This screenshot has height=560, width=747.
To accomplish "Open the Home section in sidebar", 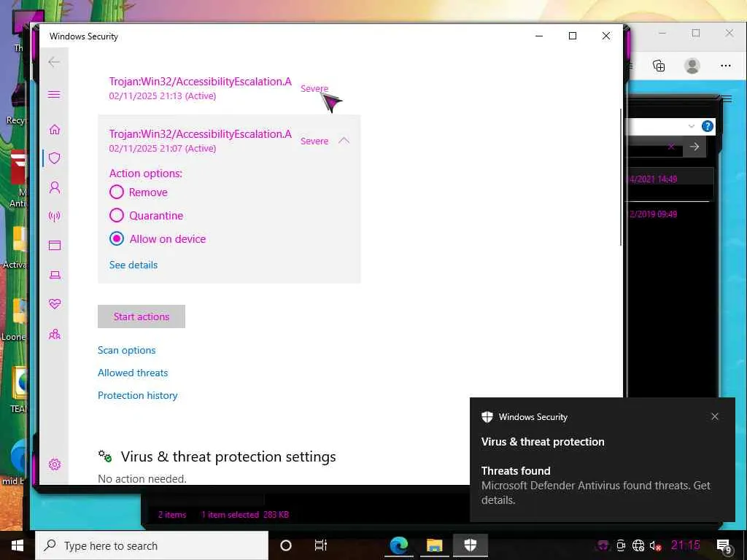I will 54,129.
